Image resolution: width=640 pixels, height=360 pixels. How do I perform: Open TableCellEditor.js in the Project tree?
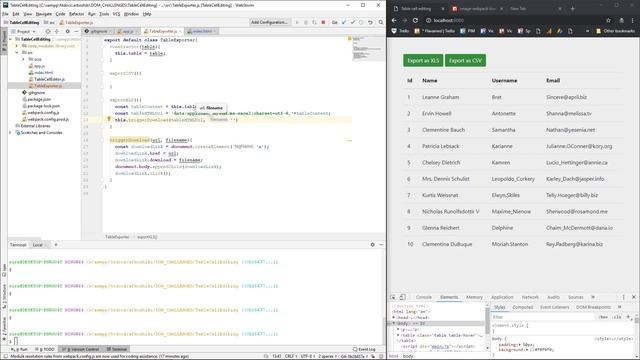pyautogui.click(x=49, y=79)
